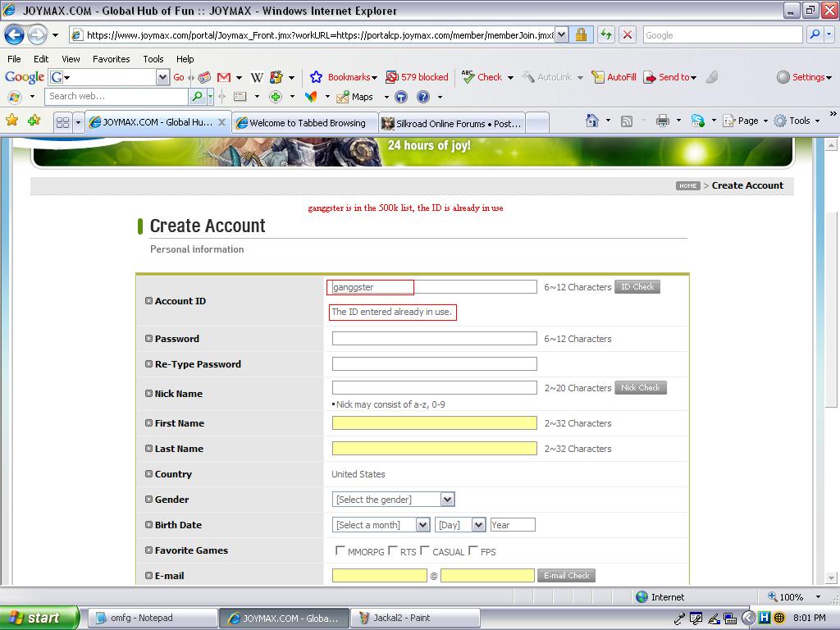Click the HOME breadcrumb link
This screenshot has height=630, width=840.
click(x=688, y=185)
